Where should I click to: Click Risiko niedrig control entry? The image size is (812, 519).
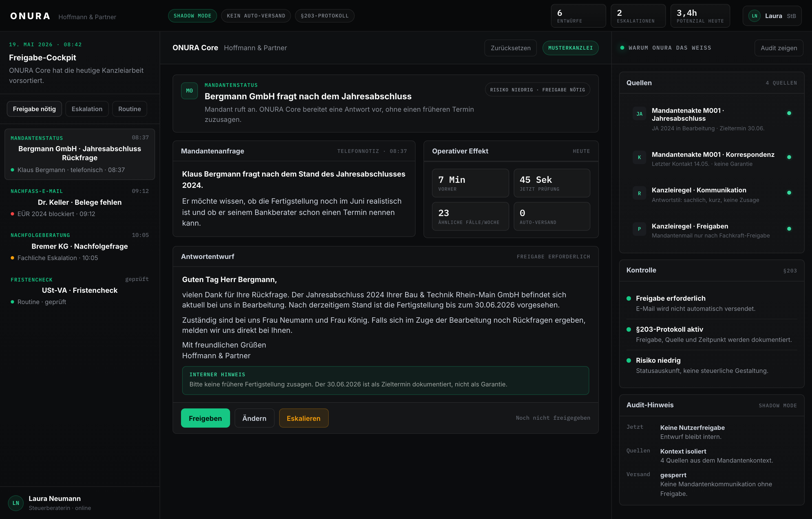[712, 366]
